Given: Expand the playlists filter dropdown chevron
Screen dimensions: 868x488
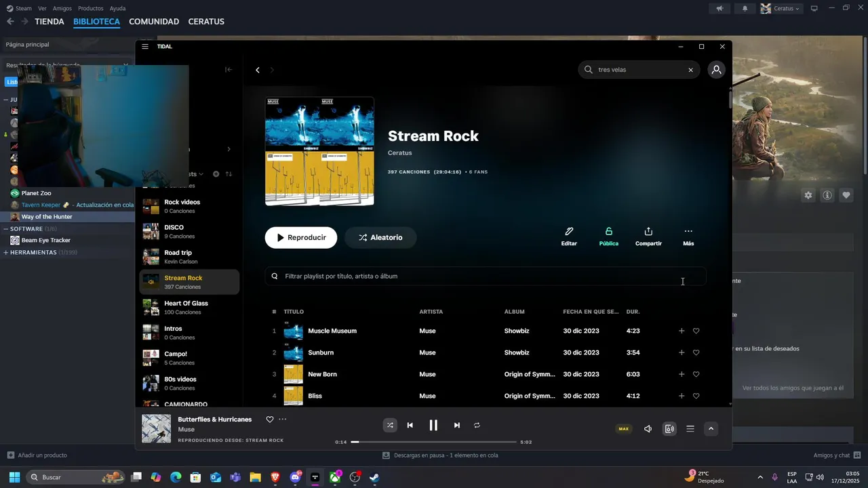Looking at the screenshot, I should pyautogui.click(x=201, y=174).
